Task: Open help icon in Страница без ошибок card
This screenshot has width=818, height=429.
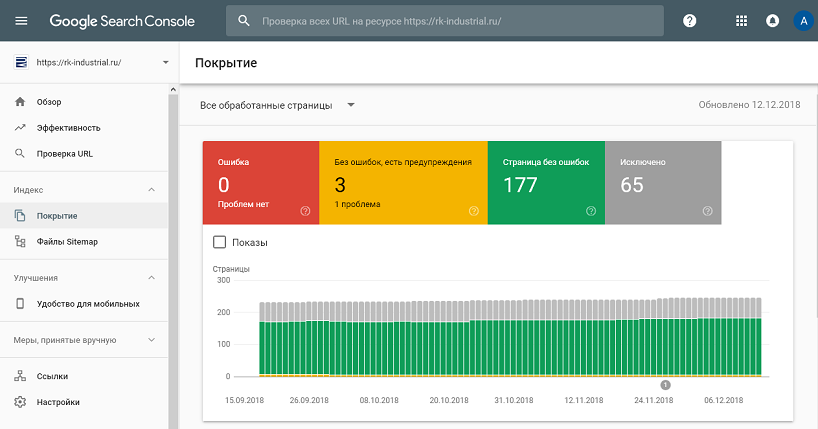Action: [x=591, y=211]
